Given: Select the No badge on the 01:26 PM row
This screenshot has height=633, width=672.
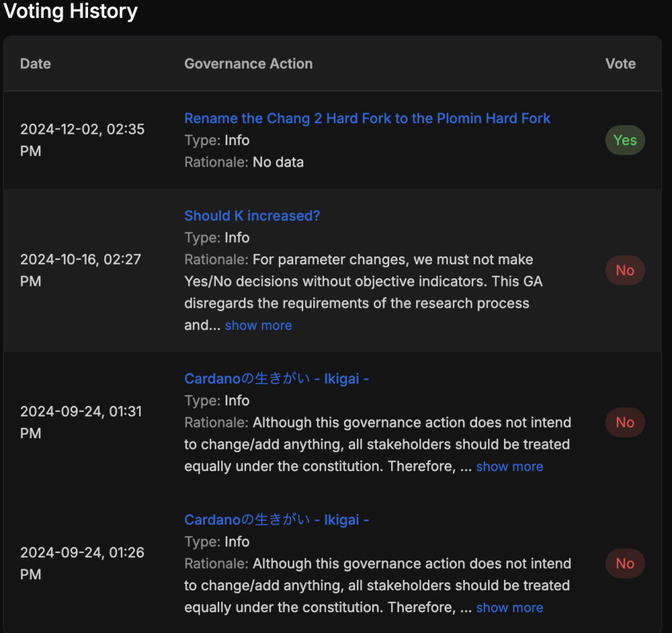Looking at the screenshot, I should coord(625,563).
